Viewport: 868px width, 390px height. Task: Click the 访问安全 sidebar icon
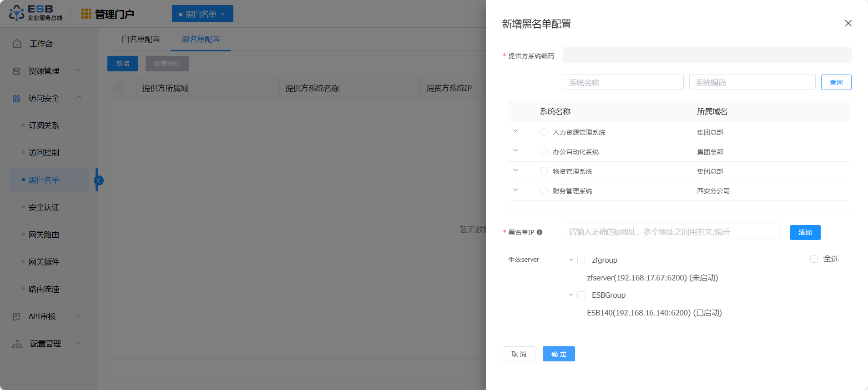(x=17, y=99)
